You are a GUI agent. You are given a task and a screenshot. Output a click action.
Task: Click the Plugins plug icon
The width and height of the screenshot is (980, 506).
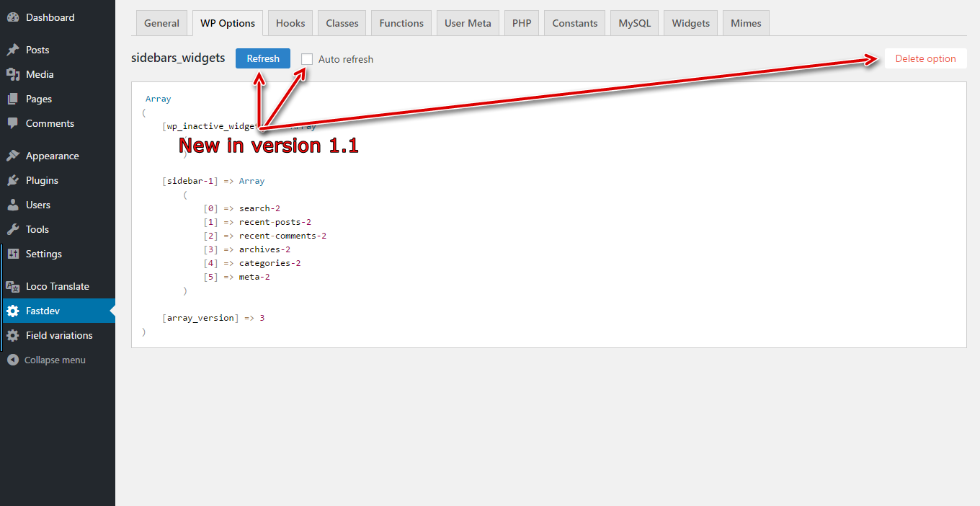tap(13, 180)
